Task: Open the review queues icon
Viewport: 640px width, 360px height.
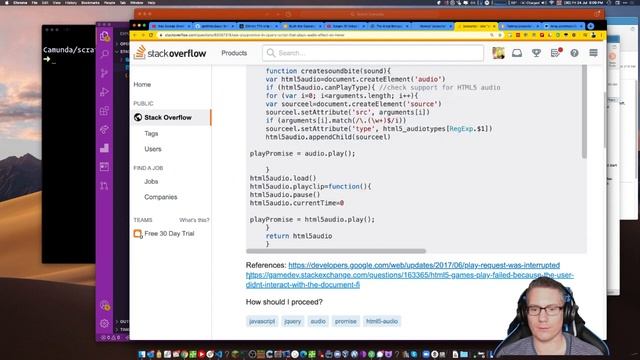Action: [x=555, y=53]
